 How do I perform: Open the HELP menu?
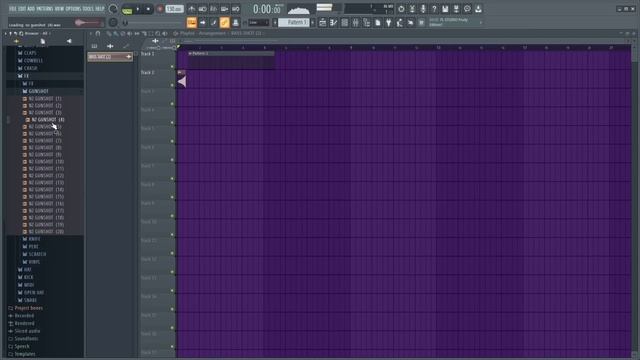tap(100, 9)
